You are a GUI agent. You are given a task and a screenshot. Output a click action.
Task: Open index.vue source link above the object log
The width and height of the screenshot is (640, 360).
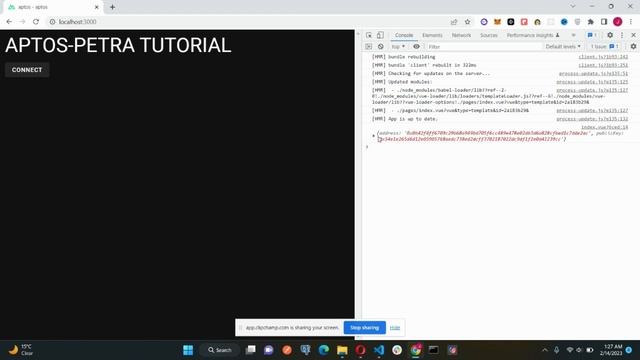(x=604, y=127)
